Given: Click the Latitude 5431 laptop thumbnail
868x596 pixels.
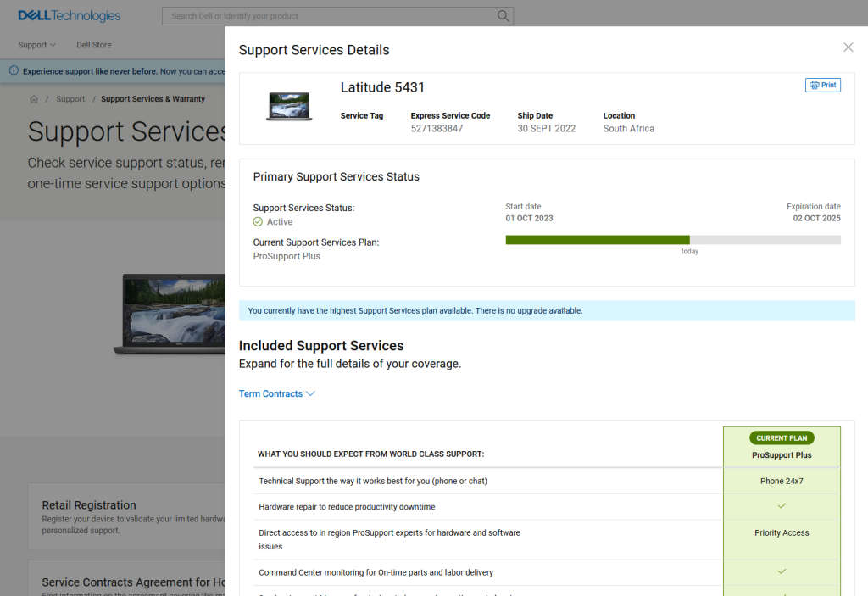Looking at the screenshot, I should (x=288, y=106).
